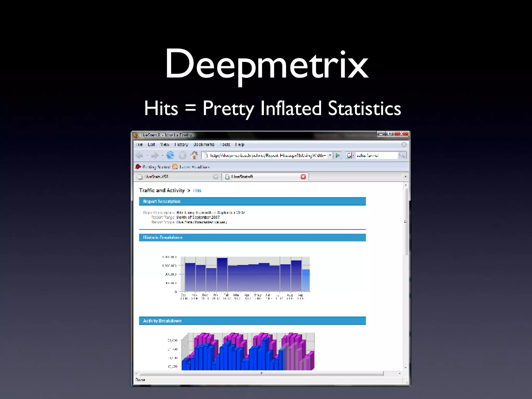Viewport: 532px width, 399px height.
Task: Click the horizontal scrollbar right arrow
Action: (400, 374)
